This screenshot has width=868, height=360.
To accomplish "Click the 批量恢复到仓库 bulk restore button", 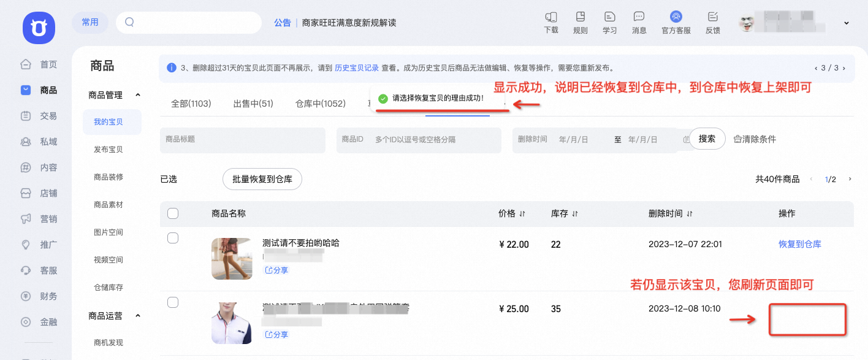I will tap(262, 179).
